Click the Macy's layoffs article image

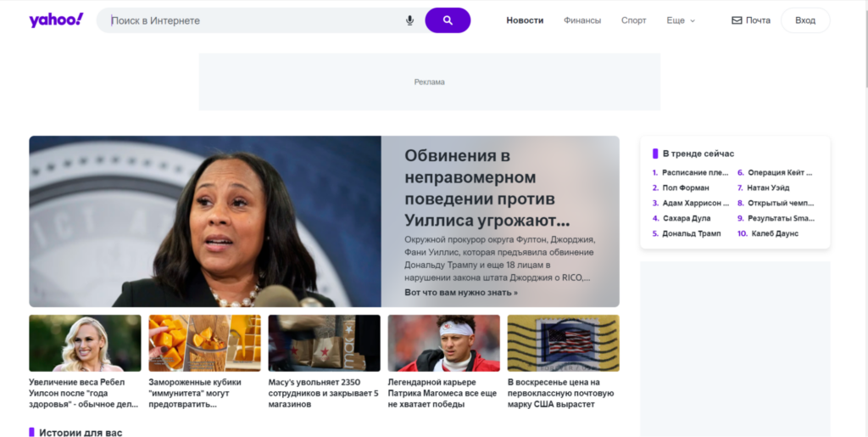click(x=324, y=343)
